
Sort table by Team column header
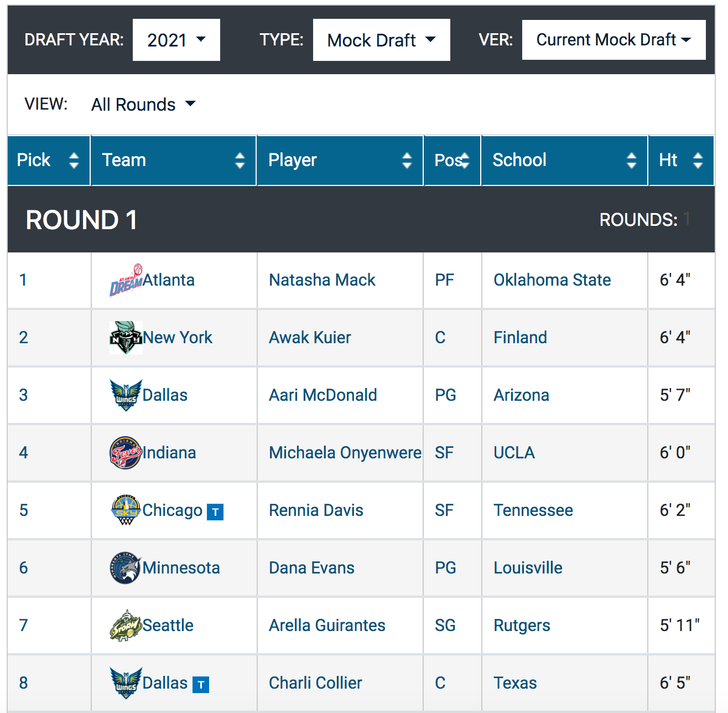pyautogui.click(x=173, y=161)
